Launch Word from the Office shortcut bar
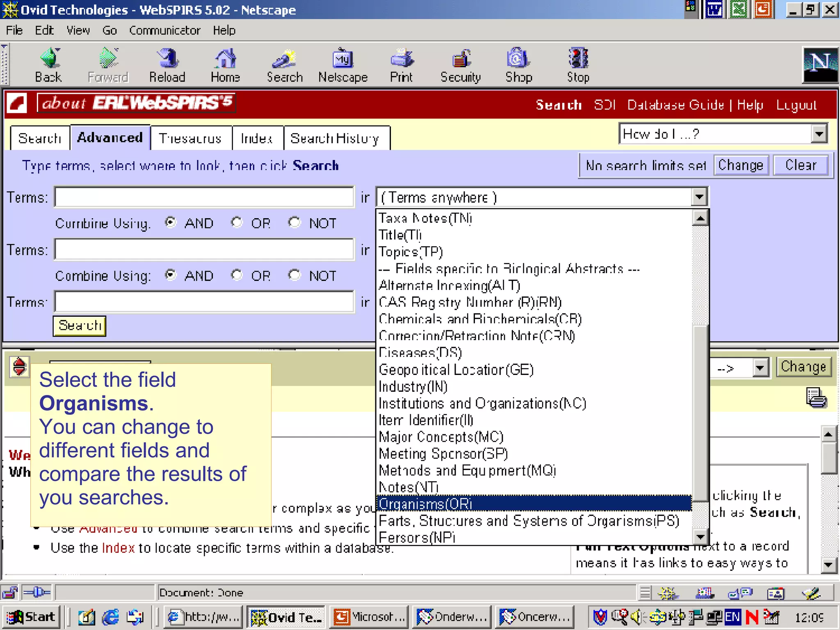This screenshot has height=630, width=840. [714, 9]
